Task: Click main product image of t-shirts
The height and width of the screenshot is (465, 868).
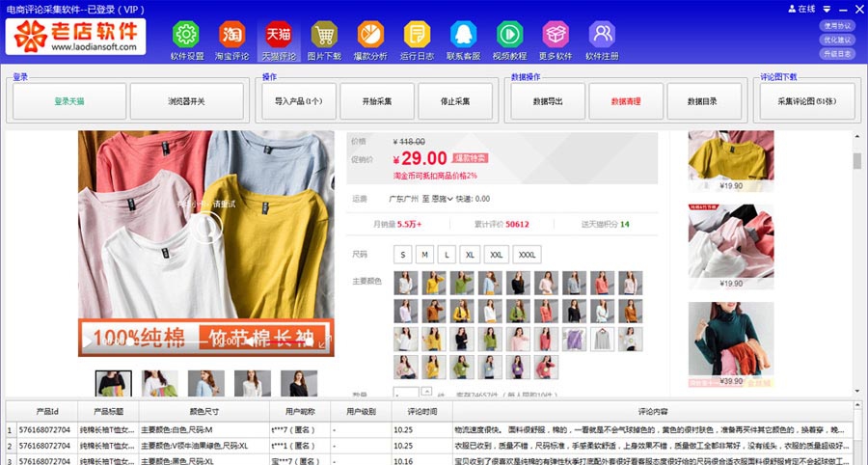Action: 206,243
